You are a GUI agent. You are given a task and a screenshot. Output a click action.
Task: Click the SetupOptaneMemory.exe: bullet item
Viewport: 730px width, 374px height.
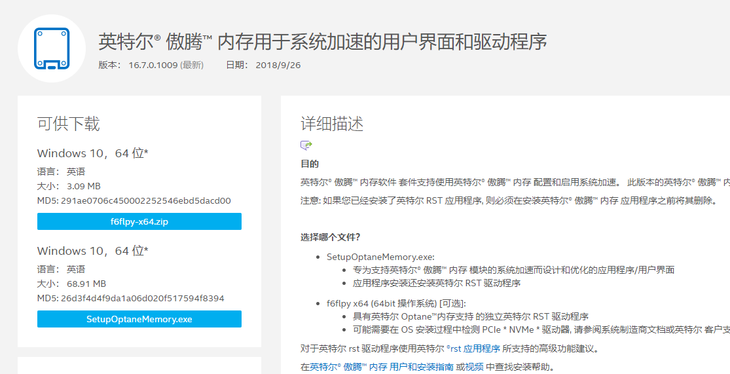click(380, 257)
